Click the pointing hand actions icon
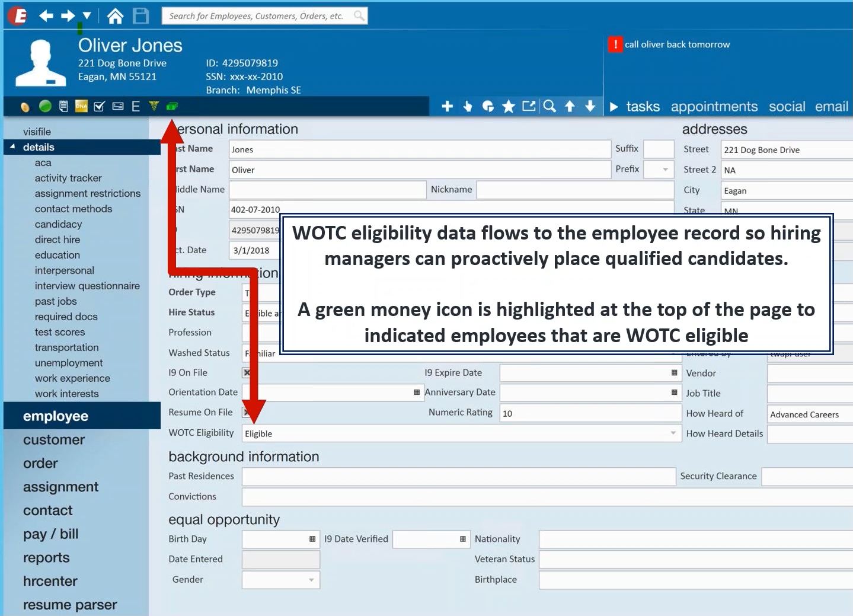853x616 pixels. point(468,106)
